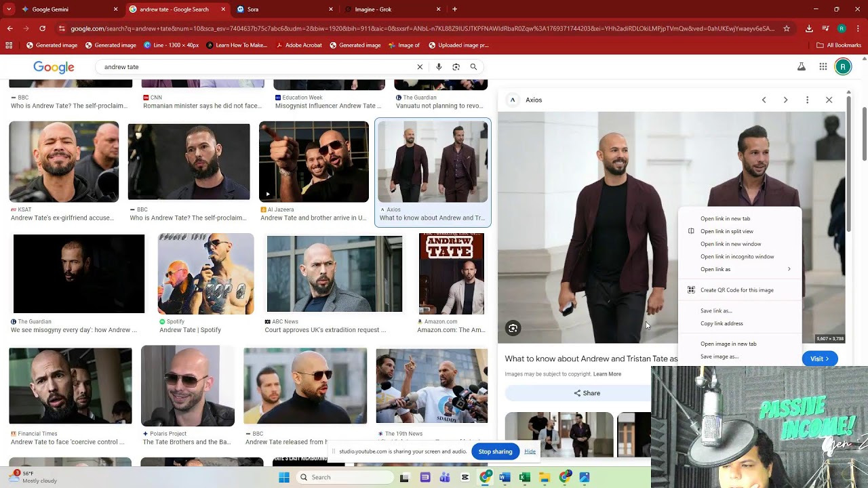
Task: Show next image in Axios panel
Action: pos(785,100)
